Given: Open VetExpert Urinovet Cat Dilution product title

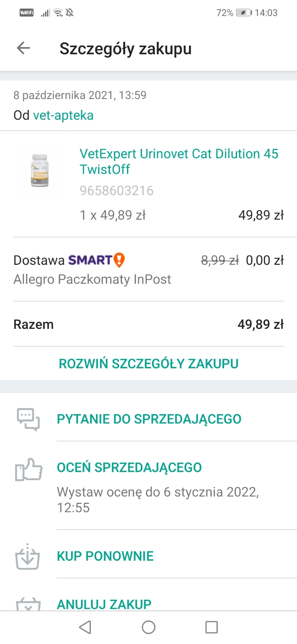Looking at the screenshot, I should click(179, 161).
